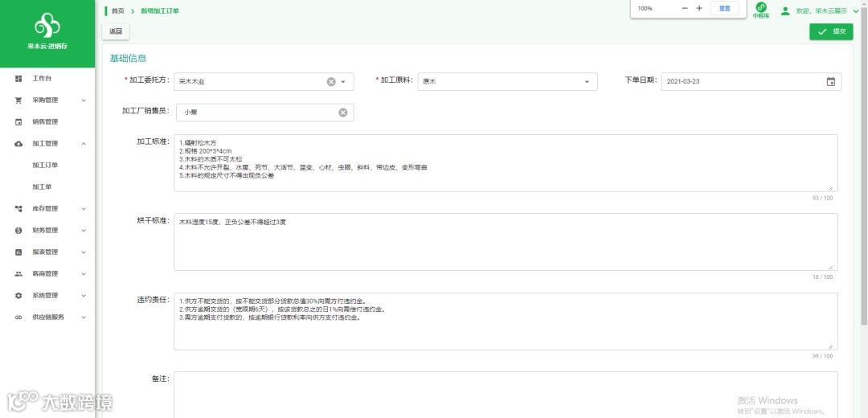
Task: Click the 库存管理 icon in sidebar
Action: point(18,209)
